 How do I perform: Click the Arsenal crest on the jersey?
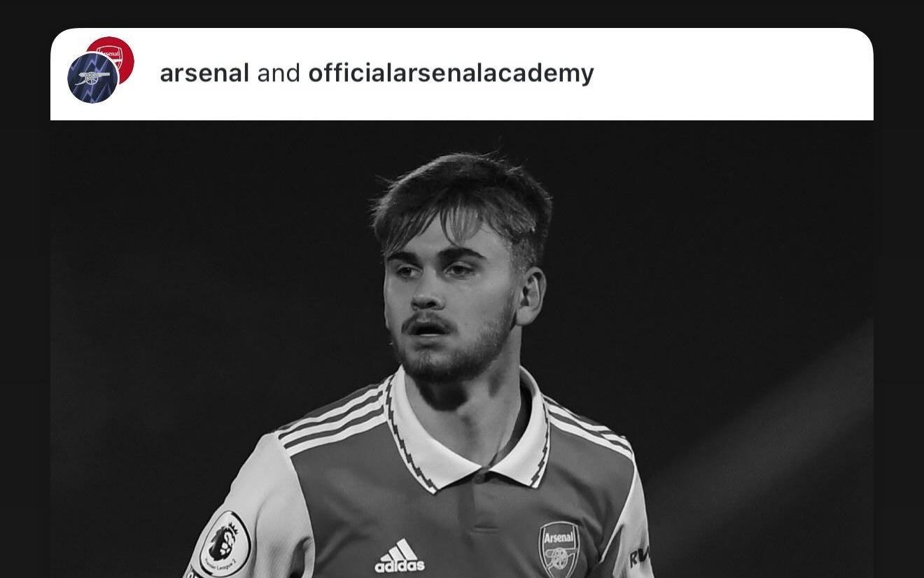pyautogui.click(x=559, y=548)
